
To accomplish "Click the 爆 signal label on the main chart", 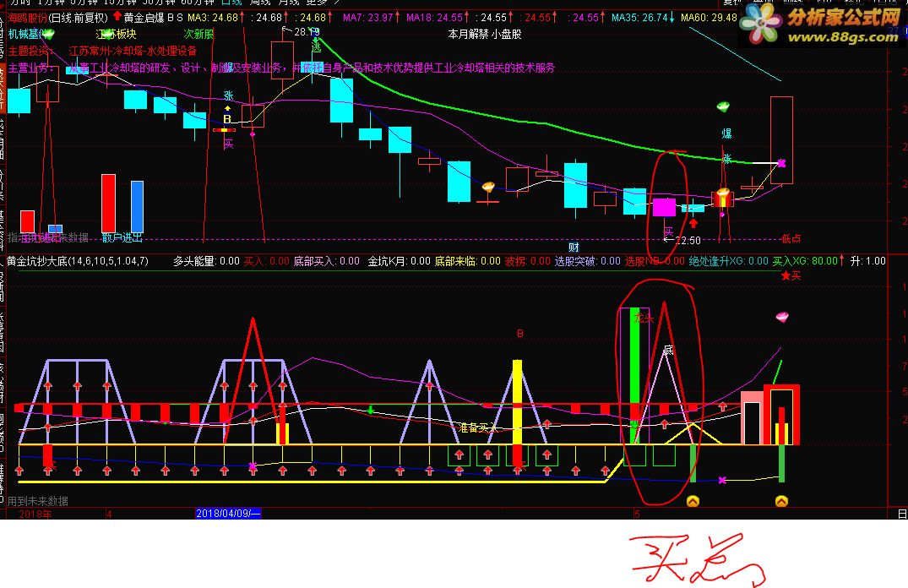I will pos(726,133).
